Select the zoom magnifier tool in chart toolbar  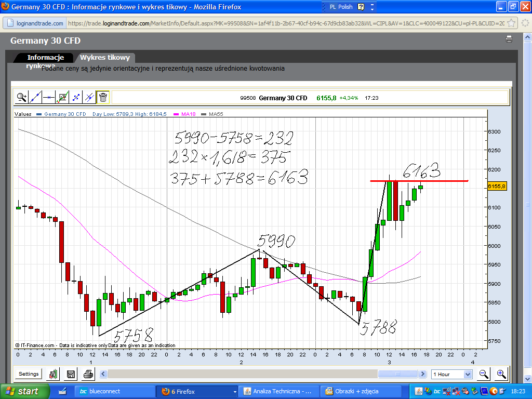22,97
